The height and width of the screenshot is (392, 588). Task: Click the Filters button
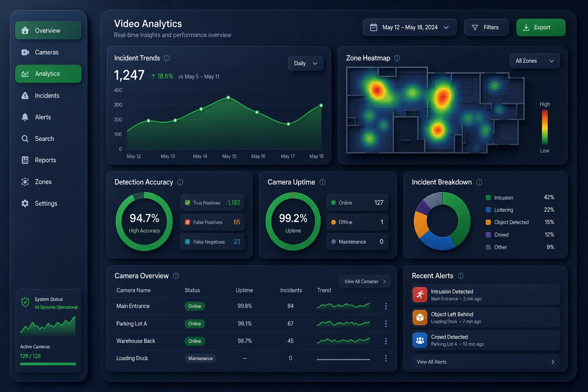(487, 28)
